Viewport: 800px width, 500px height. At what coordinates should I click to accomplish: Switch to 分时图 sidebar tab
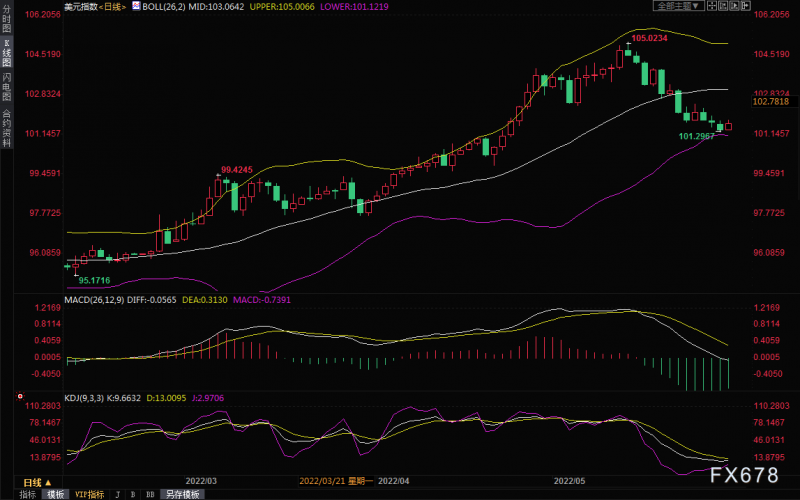pyautogui.click(x=6, y=19)
